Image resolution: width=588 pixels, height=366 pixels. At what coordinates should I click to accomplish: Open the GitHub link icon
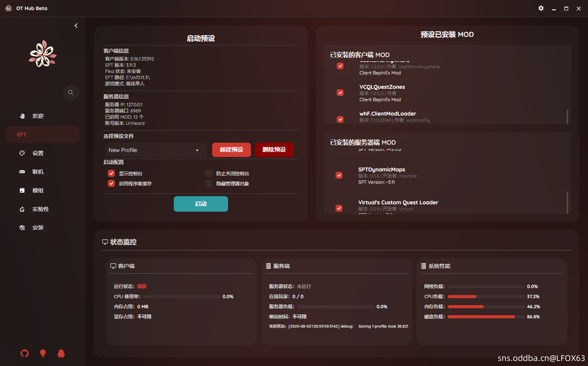coord(24,353)
